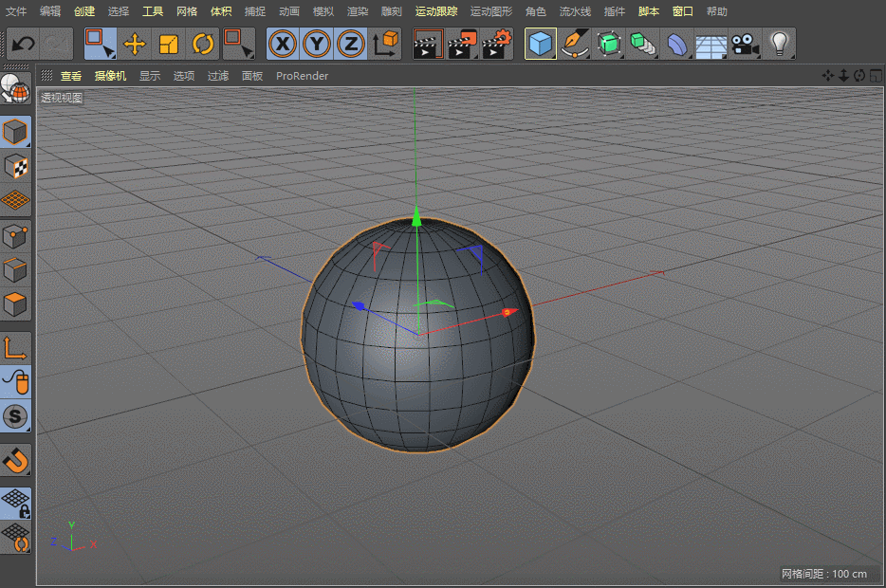Open the 工具 menu
This screenshot has height=588, width=886.
(153, 11)
